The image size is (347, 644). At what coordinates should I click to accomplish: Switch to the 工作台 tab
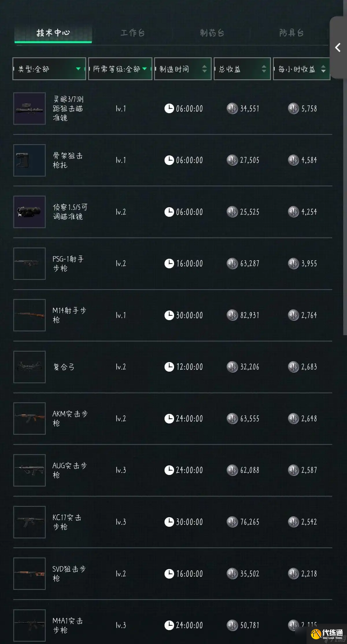tap(132, 33)
